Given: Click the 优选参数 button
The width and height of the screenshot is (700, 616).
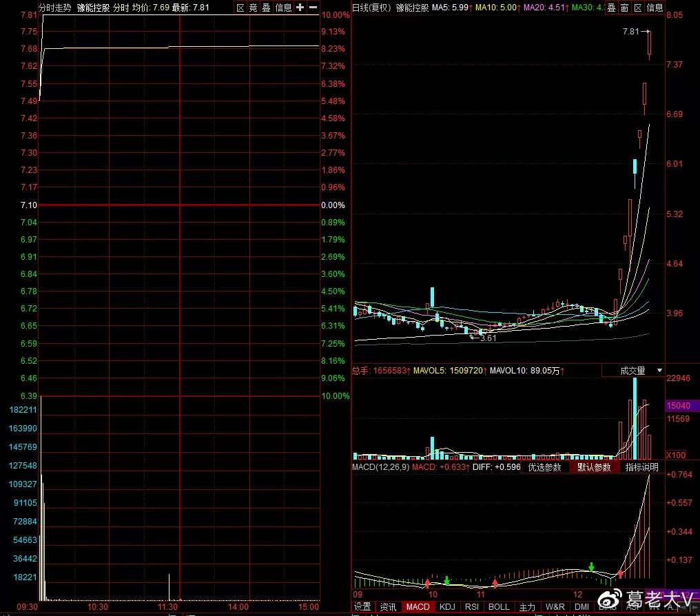Looking at the screenshot, I should (x=544, y=467).
